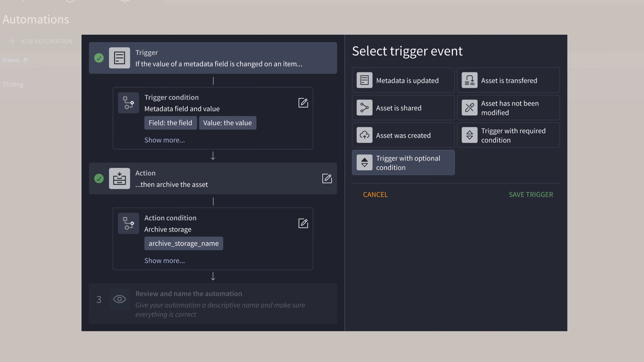Click the Trigger step document icon
Viewport: 644px width, 362px height.
point(119,58)
